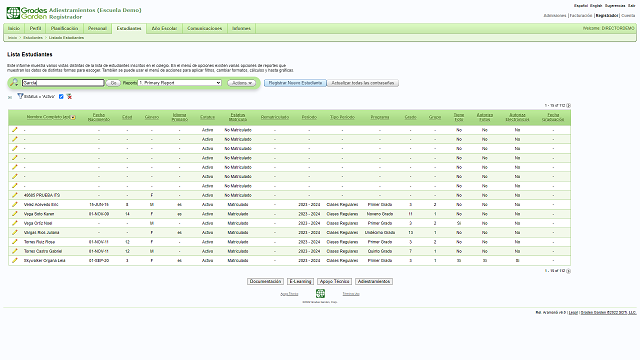Click edit pencil beside Vargas Rios Juliana
The width and height of the screenshot is (640, 360).
pyautogui.click(x=15, y=232)
